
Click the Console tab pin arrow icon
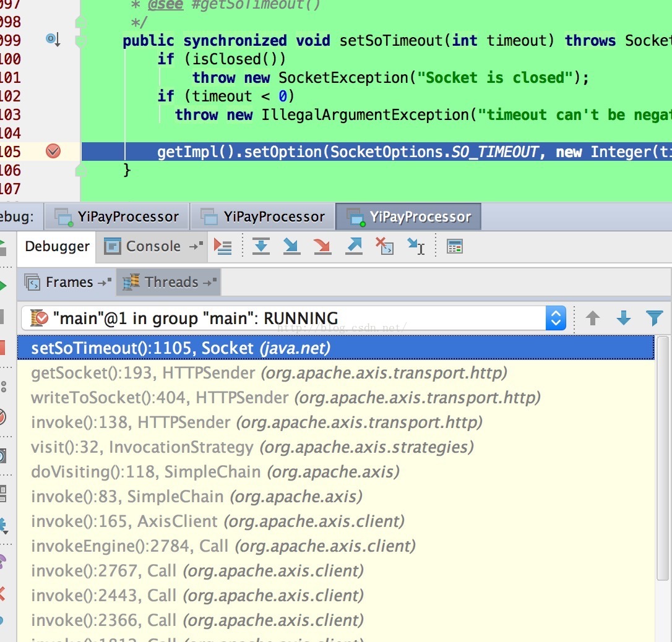(196, 246)
